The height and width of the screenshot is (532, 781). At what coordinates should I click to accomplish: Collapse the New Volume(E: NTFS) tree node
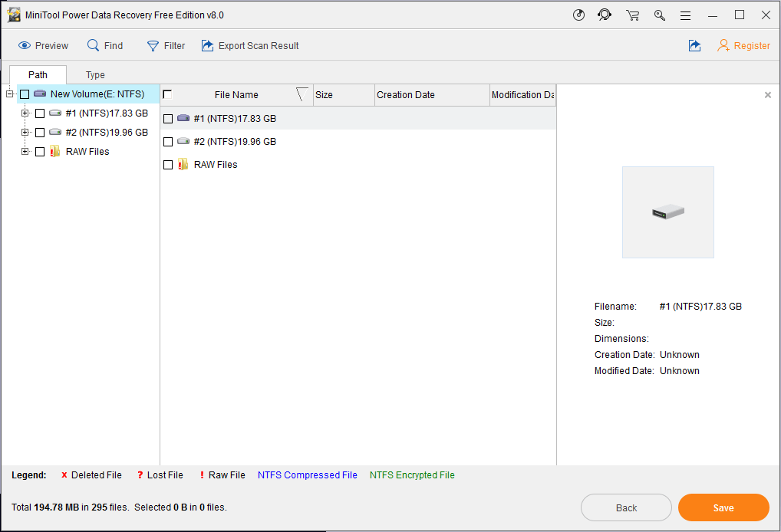9,94
